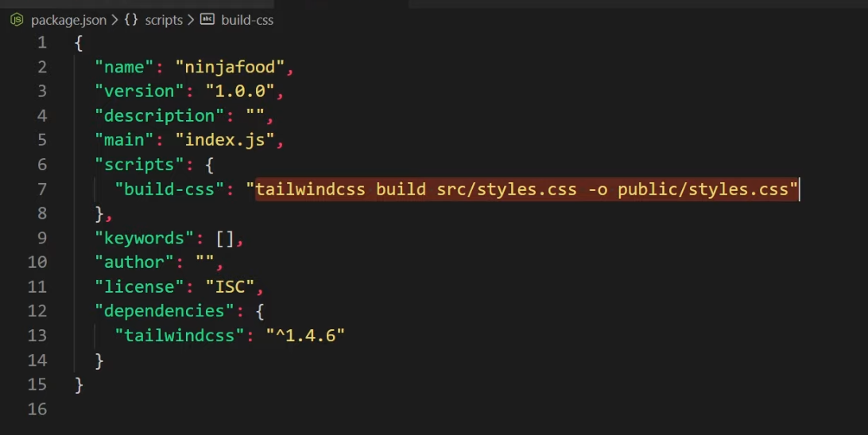Click public/styles.css in the build command
Image resolution: width=868 pixels, height=435 pixels.
(703, 189)
